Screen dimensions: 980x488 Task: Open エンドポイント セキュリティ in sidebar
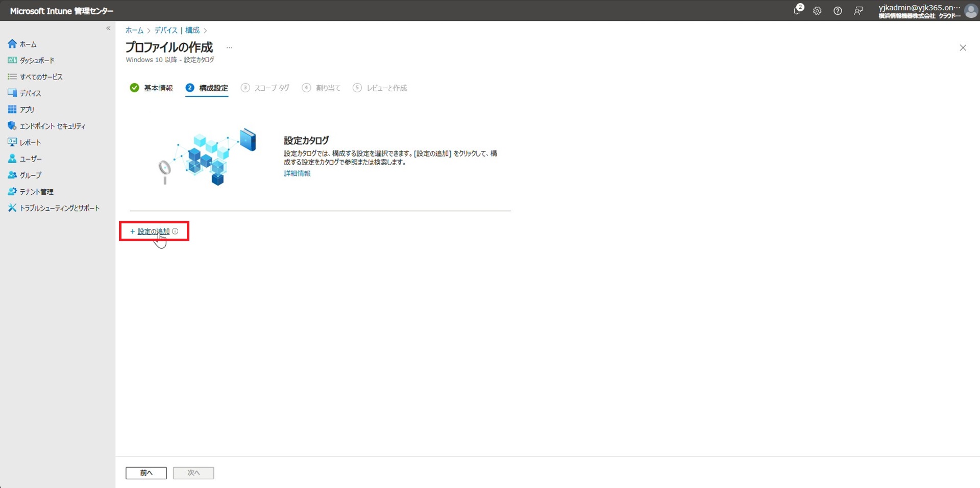coord(52,126)
